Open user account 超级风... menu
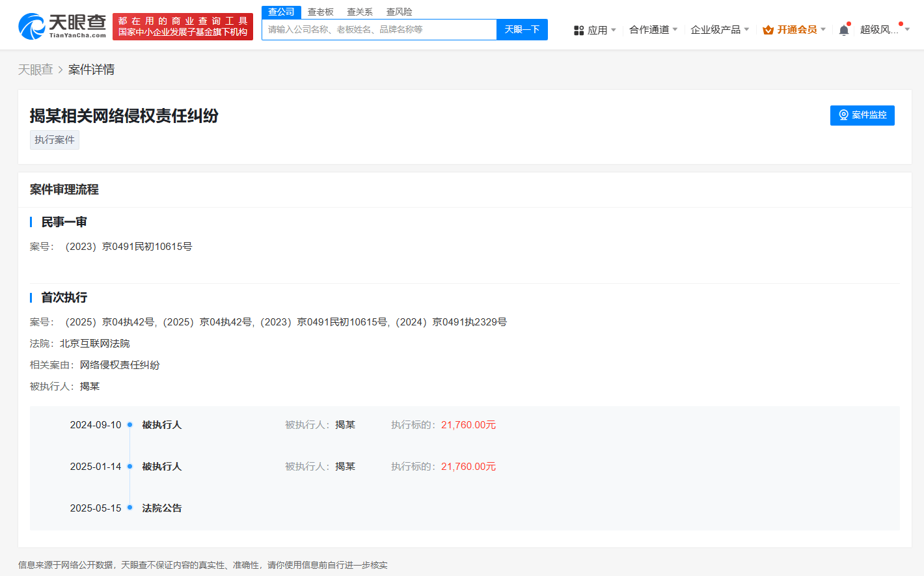The image size is (924, 576). coord(879,30)
